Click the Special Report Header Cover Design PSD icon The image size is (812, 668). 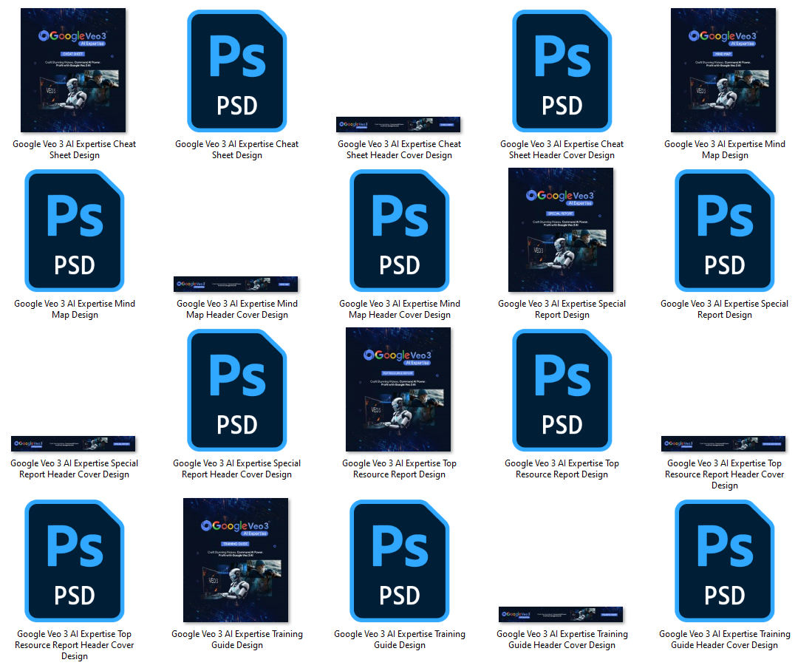[236, 390]
